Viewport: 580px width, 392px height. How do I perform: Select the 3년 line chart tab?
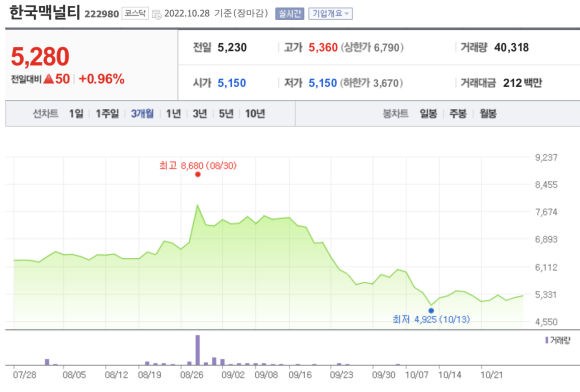tap(200, 114)
